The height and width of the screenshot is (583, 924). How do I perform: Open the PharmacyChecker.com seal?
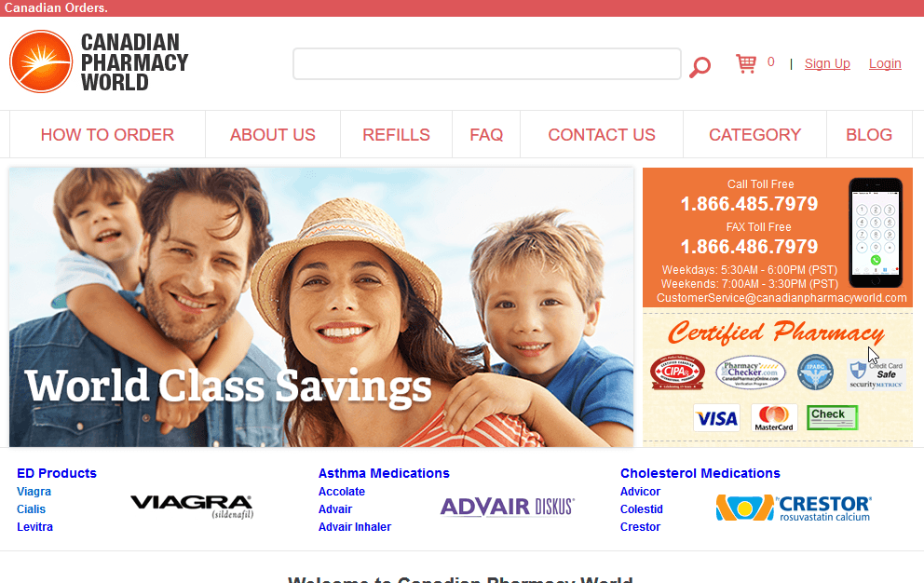pos(750,373)
